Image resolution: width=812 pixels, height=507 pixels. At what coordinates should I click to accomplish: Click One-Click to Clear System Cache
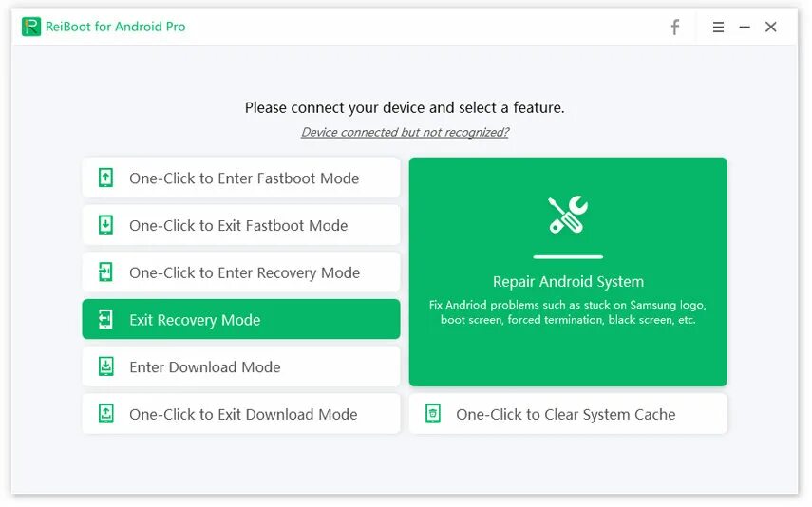pos(566,415)
